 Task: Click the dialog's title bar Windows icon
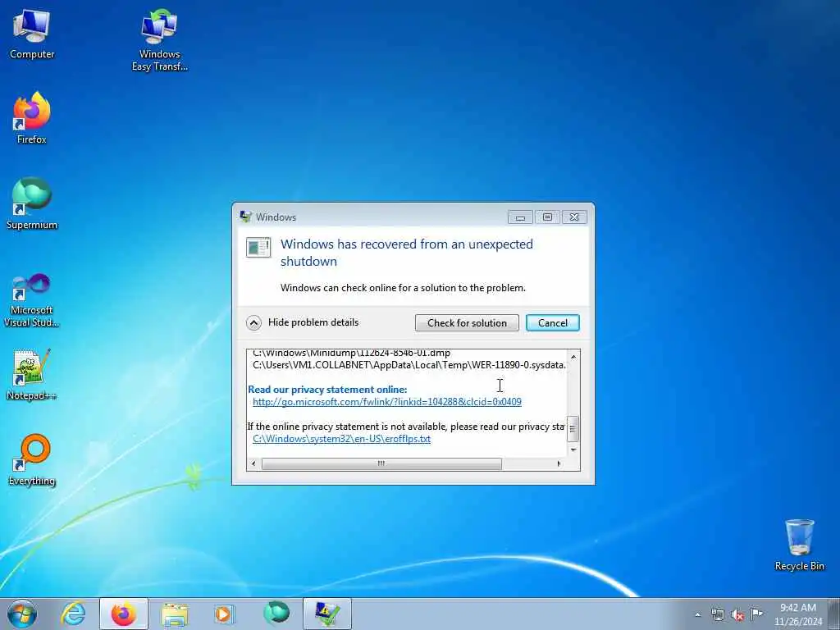coord(246,217)
